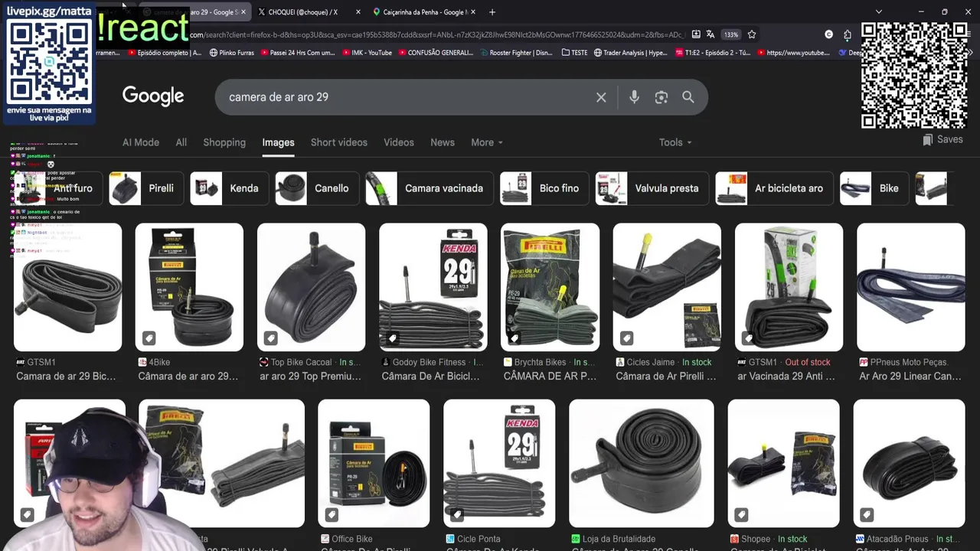Open the Top Bike Cacoal image result

point(312,287)
